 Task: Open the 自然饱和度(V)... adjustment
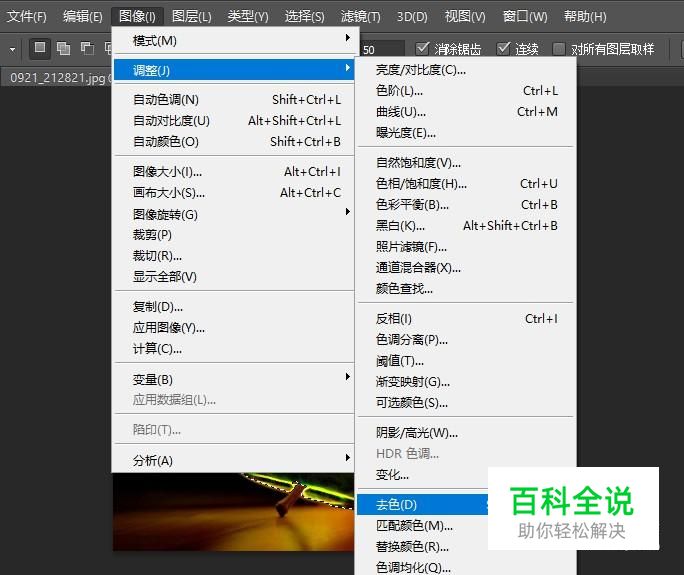465,163
